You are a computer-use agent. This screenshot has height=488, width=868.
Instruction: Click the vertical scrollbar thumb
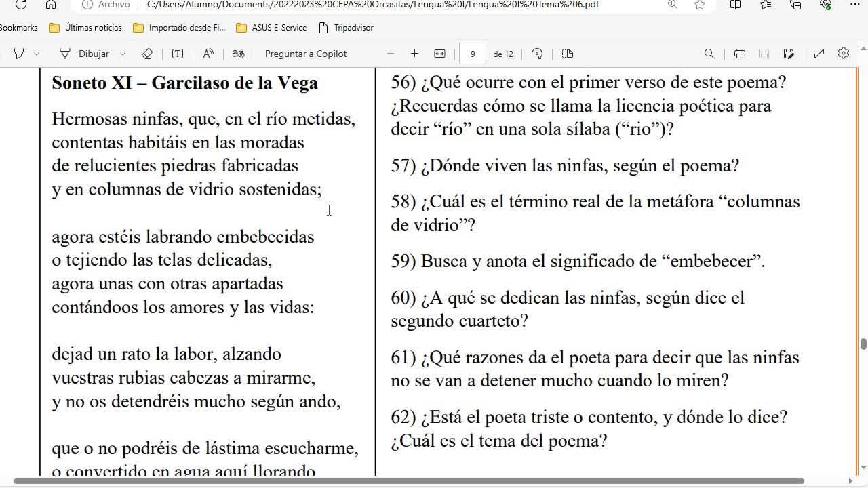[x=863, y=344]
